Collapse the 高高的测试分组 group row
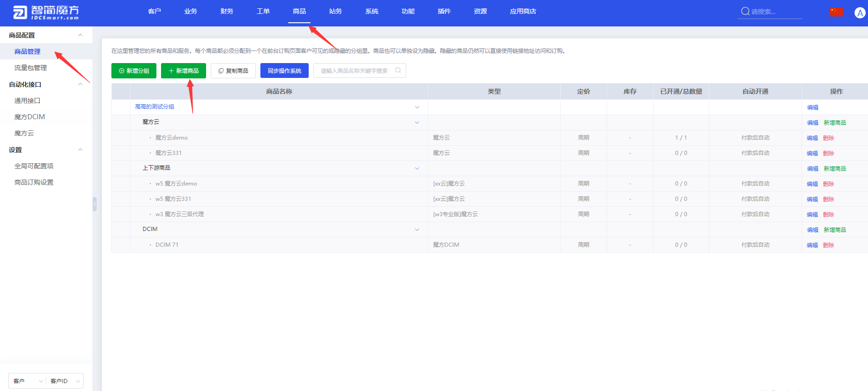 coord(417,107)
